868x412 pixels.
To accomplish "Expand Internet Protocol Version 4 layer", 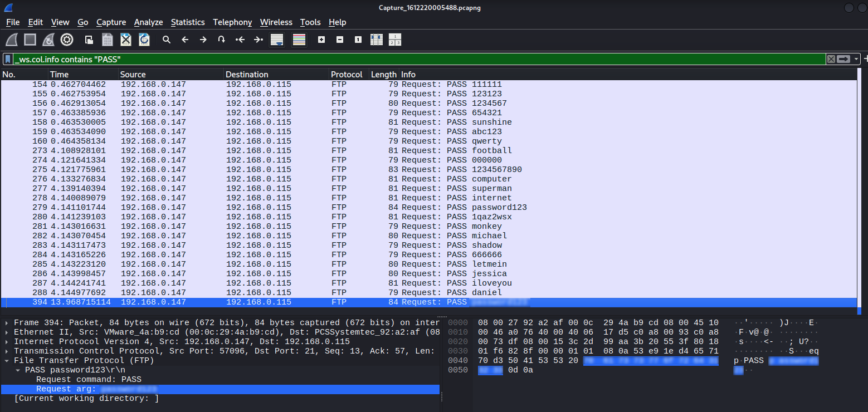I will 6,342.
